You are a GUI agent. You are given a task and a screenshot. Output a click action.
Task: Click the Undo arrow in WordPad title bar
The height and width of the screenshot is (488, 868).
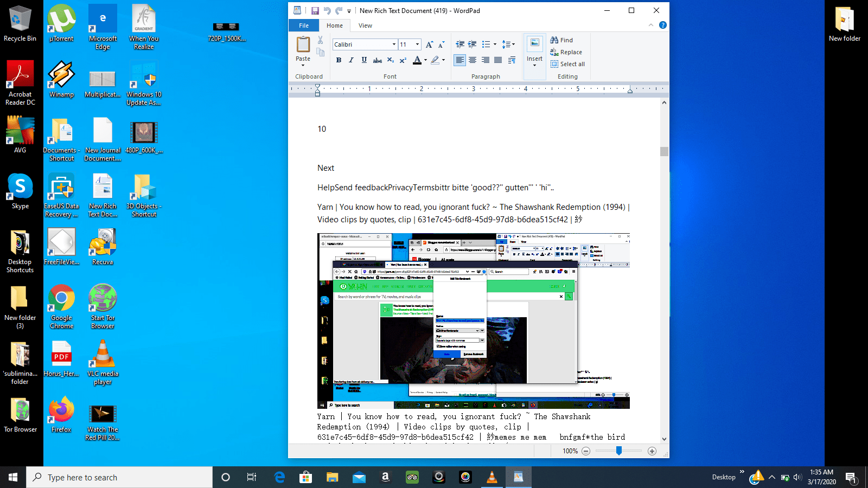pos(327,10)
